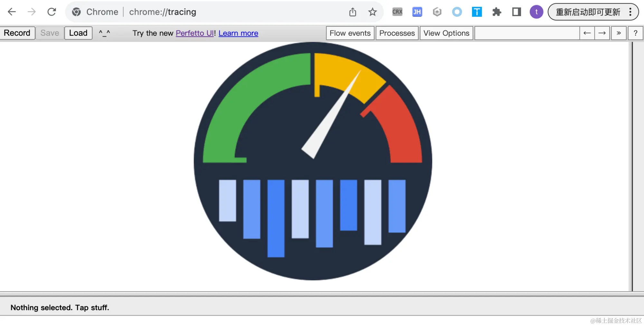The height and width of the screenshot is (326, 644).
Task: Open the View Options dropdown
Action: tap(446, 33)
